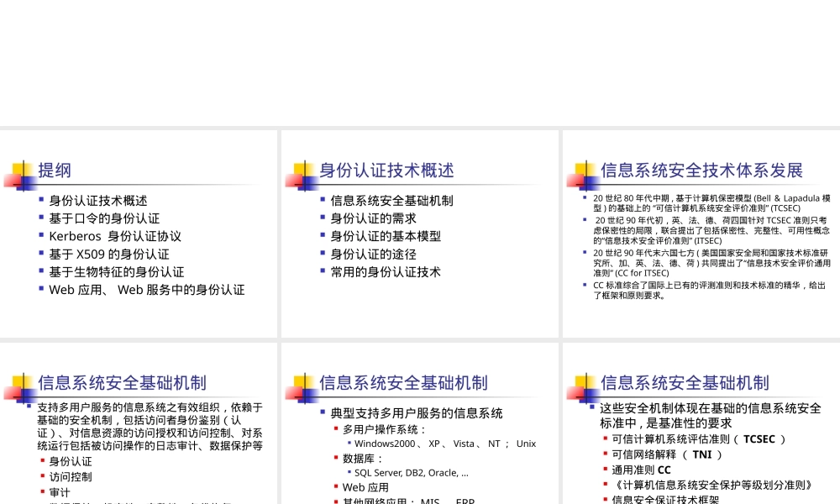This screenshot has height=504, width=840.
Task: Select the 通用准则 CC item
Action: pos(641,470)
